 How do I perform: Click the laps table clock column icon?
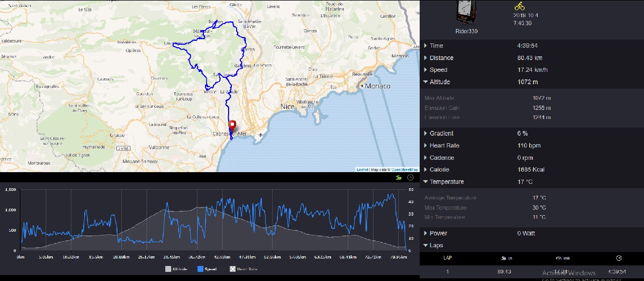point(618,257)
